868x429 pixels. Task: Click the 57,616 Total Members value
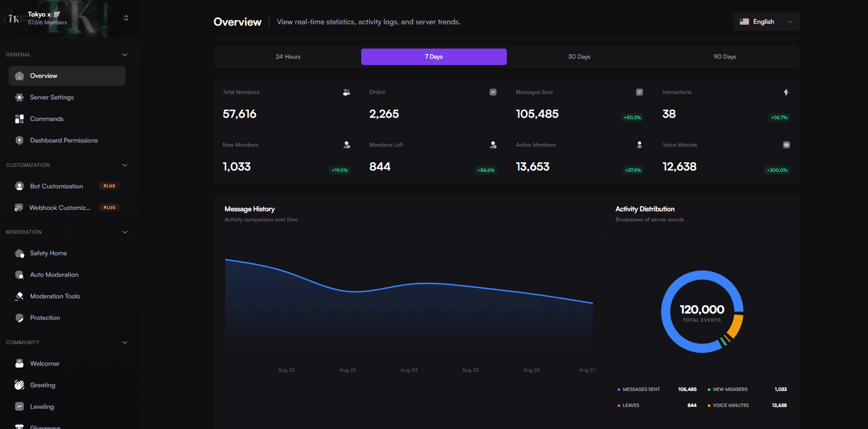tap(239, 114)
